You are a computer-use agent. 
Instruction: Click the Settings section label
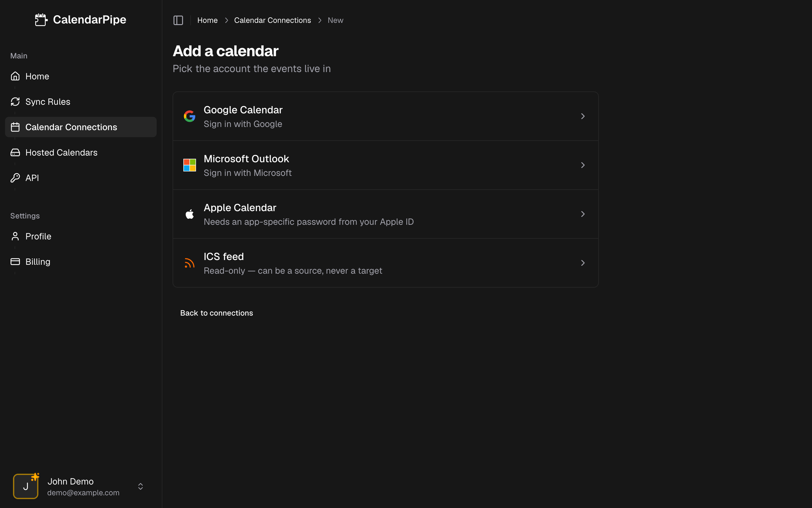click(25, 216)
